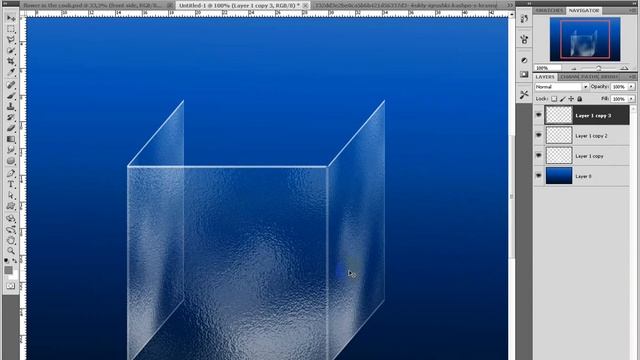640x360 pixels.
Task: Select the Lasso tool
Action: point(11,40)
